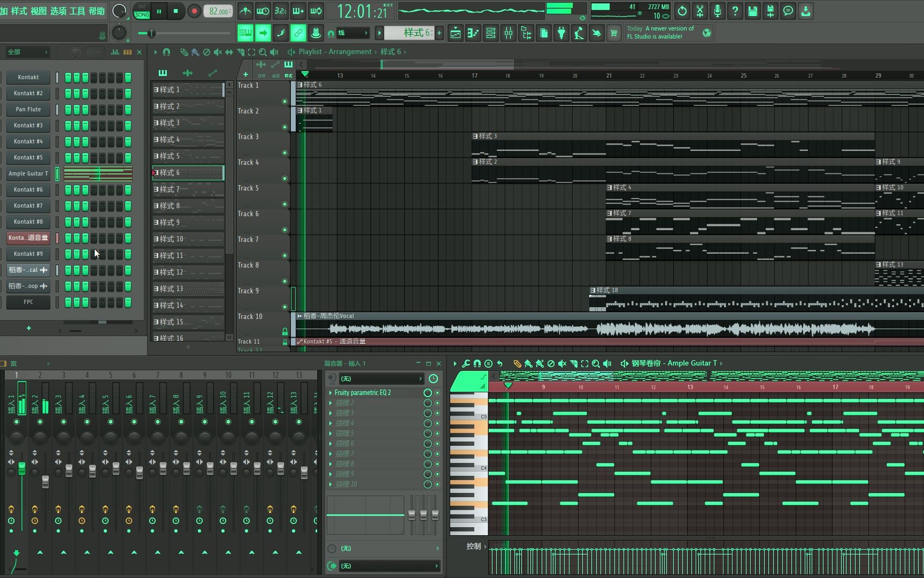The image size is (924, 578).
Task: Open the snap '线' dropdown
Action: pos(352,33)
